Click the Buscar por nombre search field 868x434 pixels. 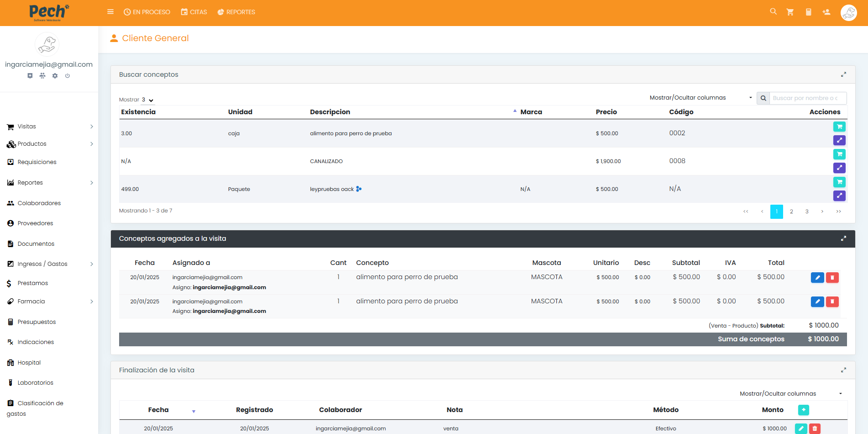click(807, 98)
